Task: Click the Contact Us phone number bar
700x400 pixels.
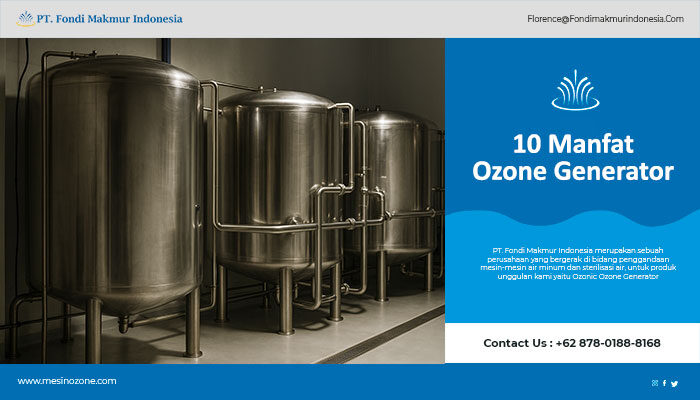Action: (572, 343)
